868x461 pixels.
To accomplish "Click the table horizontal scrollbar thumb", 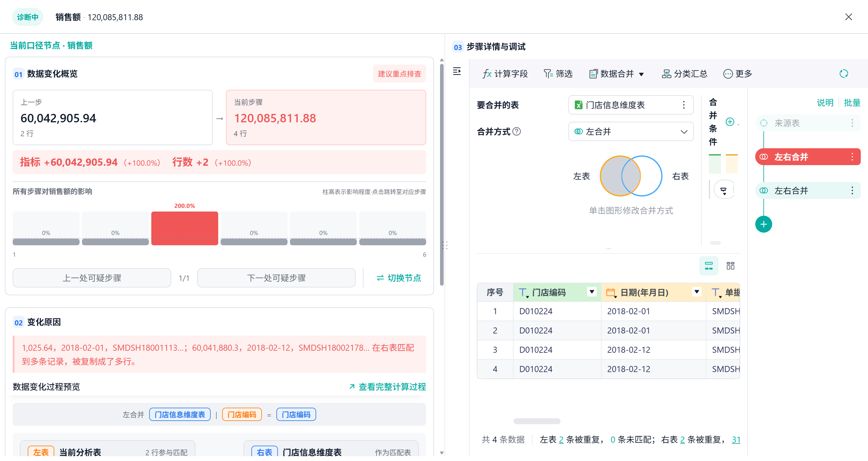I will (x=536, y=421).
